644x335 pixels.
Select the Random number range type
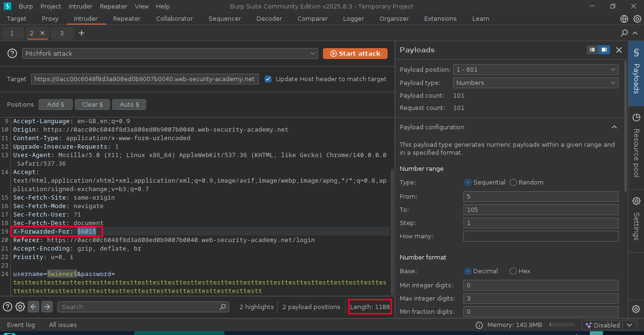coord(513,182)
